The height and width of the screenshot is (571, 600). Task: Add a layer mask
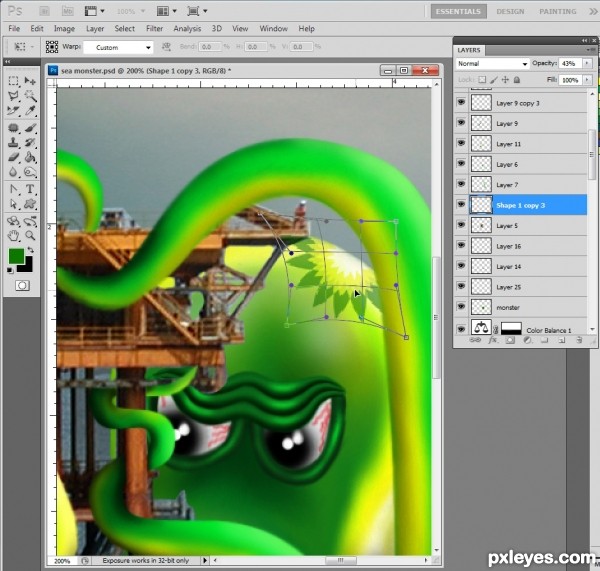(x=510, y=340)
